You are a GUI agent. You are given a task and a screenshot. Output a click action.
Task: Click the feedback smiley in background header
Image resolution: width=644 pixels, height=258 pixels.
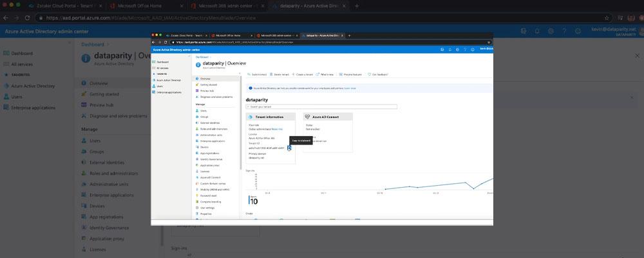pyautogui.click(x=578, y=31)
